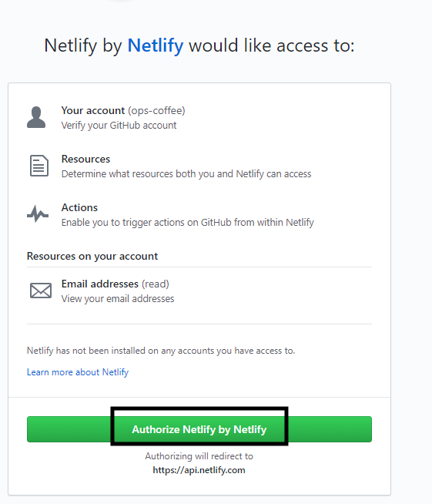Click the View your email addresses description
This screenshot has width=432, height=504.
(118, 299)
